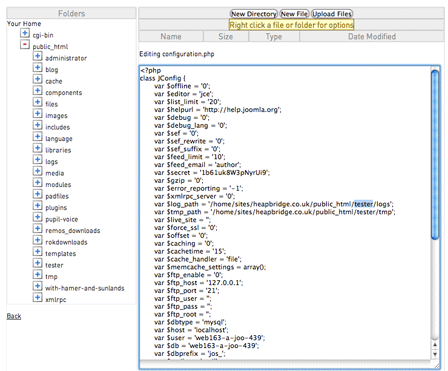
Task: Sort by the Date Modified column header
Action: (372, 37)
